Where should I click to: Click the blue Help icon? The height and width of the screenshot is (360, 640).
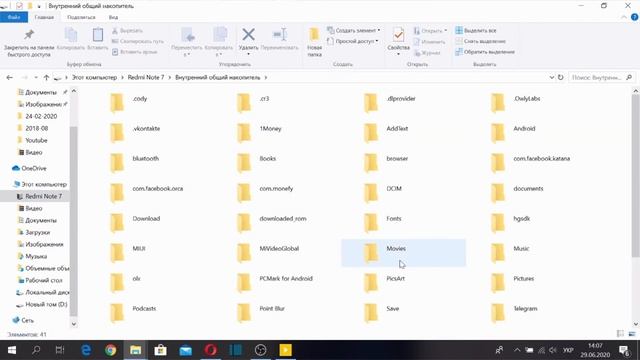click(634, 17)
